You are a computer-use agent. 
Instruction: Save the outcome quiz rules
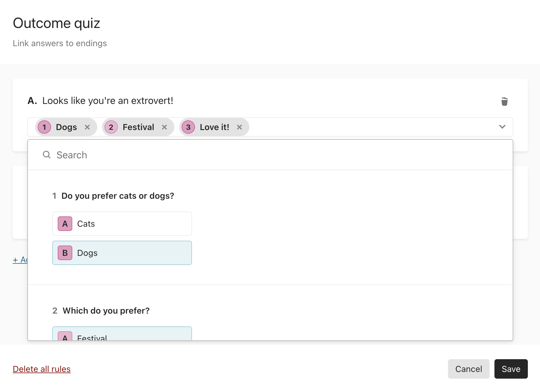coord(511,369)
